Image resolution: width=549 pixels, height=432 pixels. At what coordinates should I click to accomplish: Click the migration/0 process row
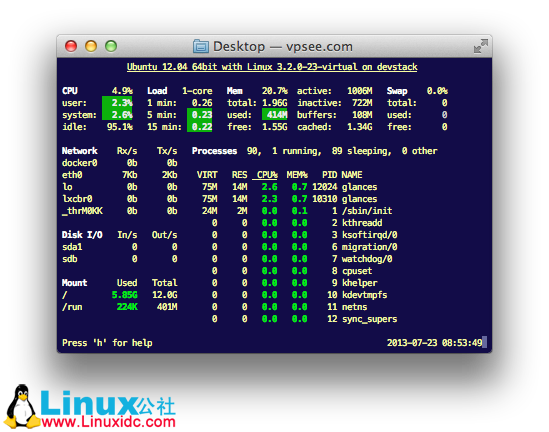[304, 247]
